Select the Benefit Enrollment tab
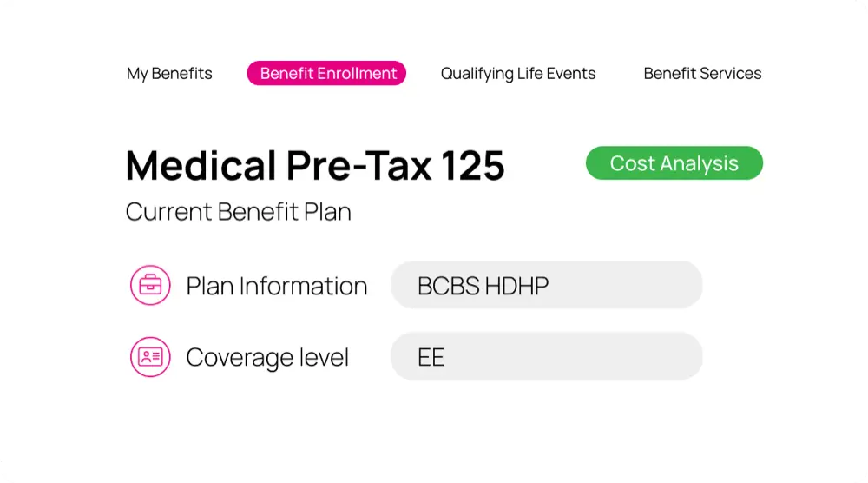Screen dimensions: 868x483 pos(328,74)
